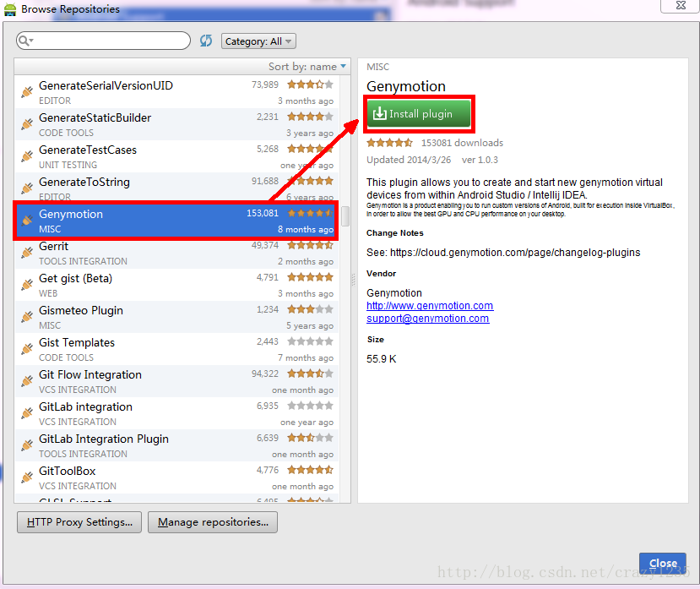700x589 pixels.
Task: Click the ver 1.0.3 version text
Action: (480, 160)
